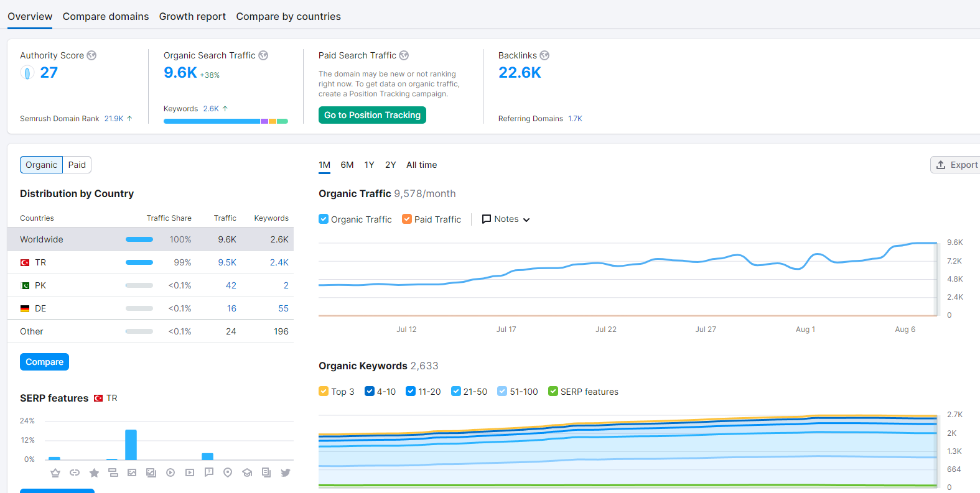
Task: Click the graduation cap Knowledge panel icon
Action: coord(247,473)
